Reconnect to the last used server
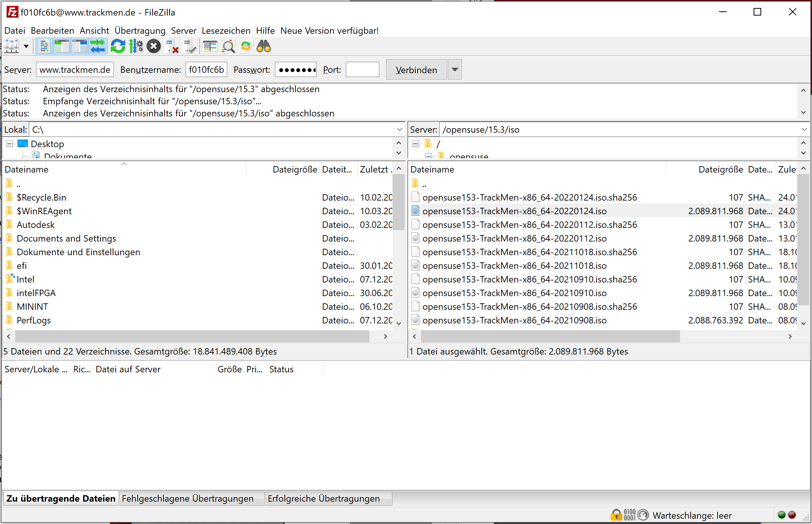812x524 pixels. (190, 46)
